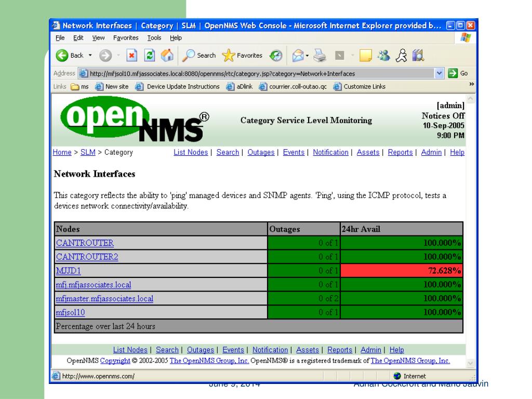Click the page scrollbar up arrow
The height and width of the screenshot is (399, 532).
470,99
